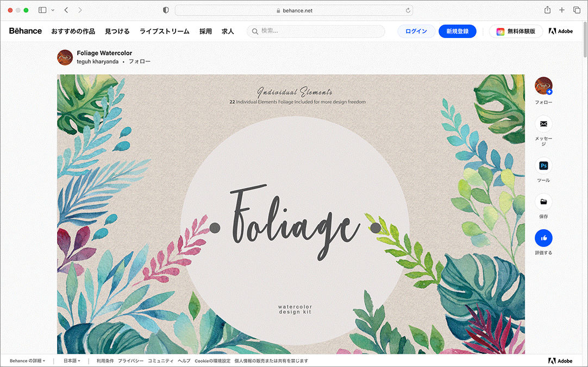The image size is (588, 367).
Task: Click the behance.net address bar
Action: [294, 10]
